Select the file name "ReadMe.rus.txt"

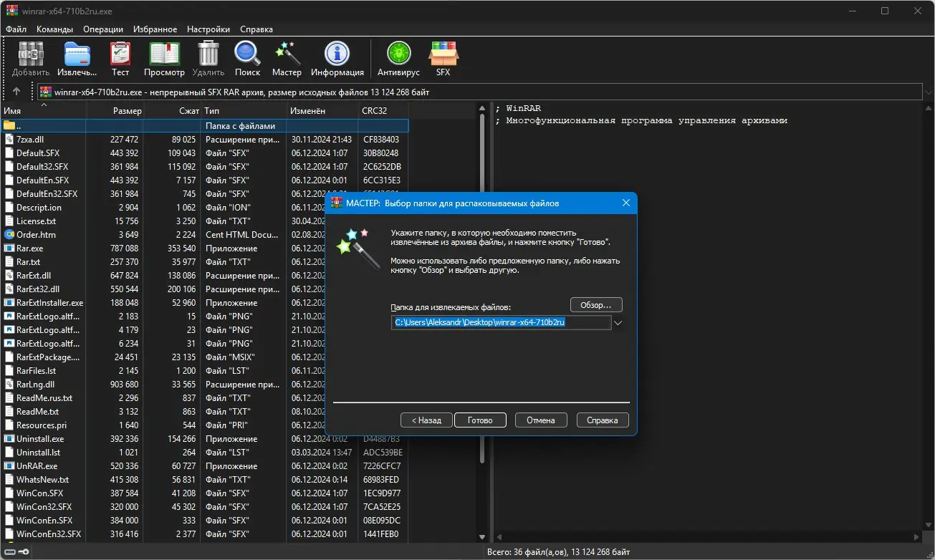click(x=44, y=398)
